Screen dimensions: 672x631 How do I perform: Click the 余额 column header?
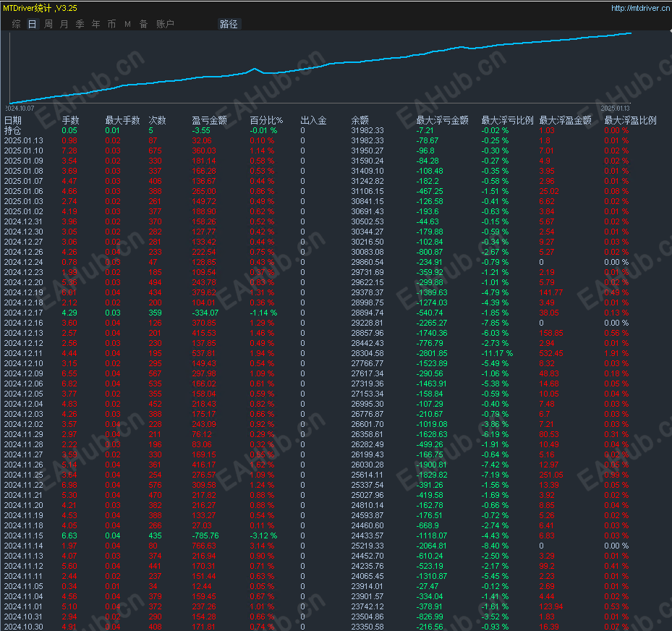coord(360,120)
